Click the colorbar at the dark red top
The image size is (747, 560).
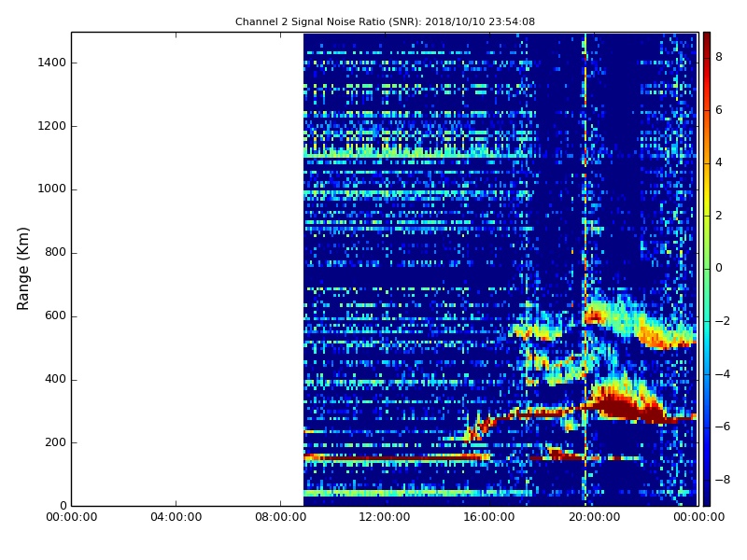(x=707, y=36)
